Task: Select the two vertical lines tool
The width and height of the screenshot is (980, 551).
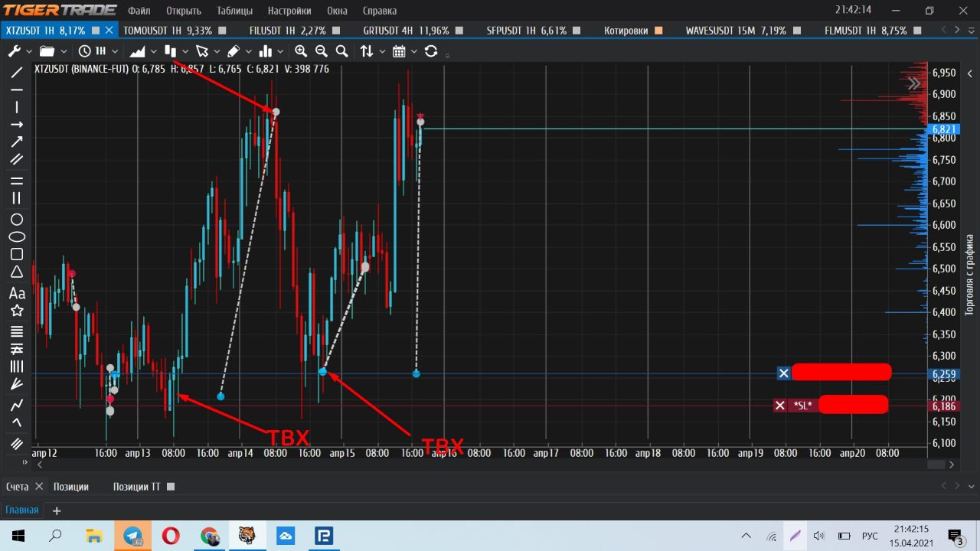Action: 17,198
